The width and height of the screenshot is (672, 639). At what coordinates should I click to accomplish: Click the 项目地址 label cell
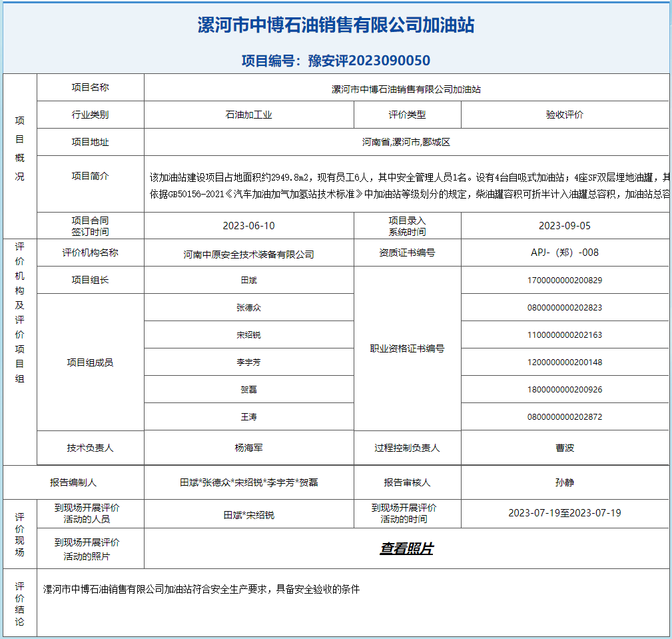click(90, 142)
